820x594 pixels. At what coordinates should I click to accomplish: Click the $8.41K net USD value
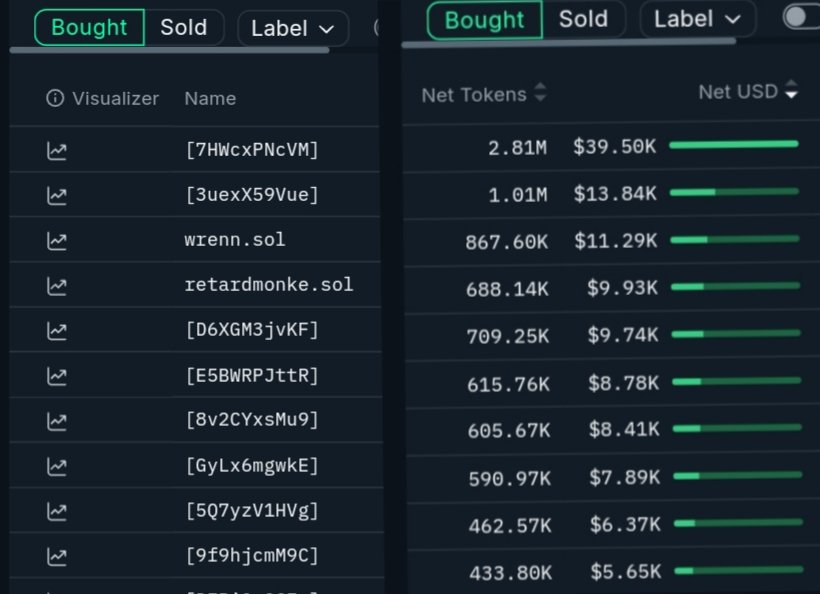624,429
